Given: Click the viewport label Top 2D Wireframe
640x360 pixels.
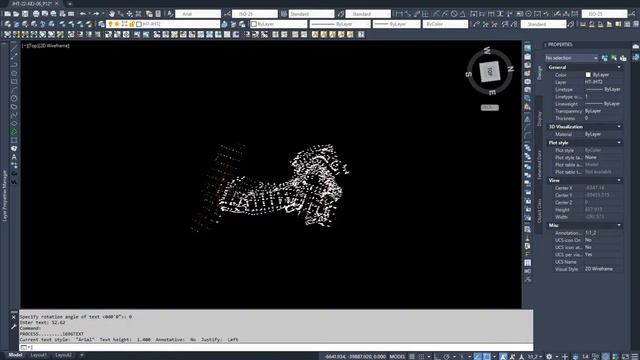Looking at the screenshot, I should point(46,46).
